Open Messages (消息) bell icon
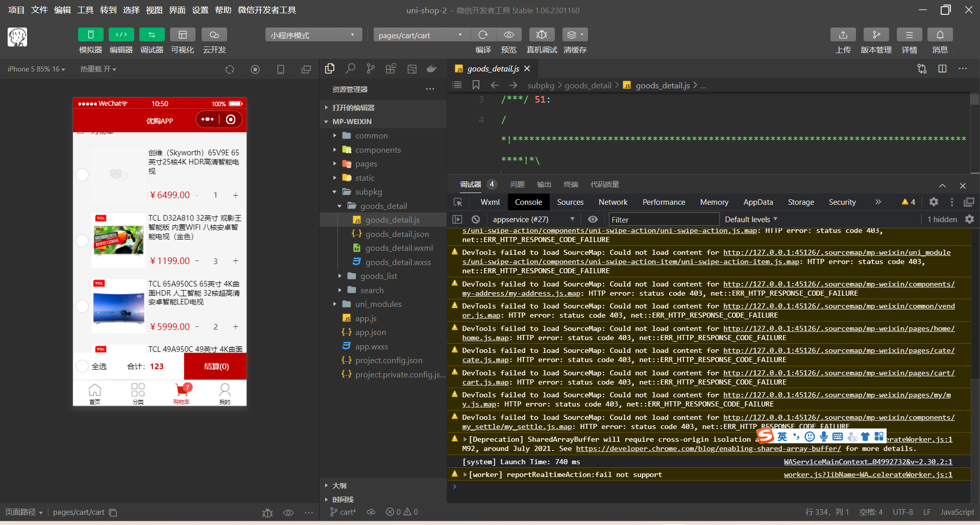Image resolution: width=980 pixels, height=525 pixels. (x=940, y=35)
